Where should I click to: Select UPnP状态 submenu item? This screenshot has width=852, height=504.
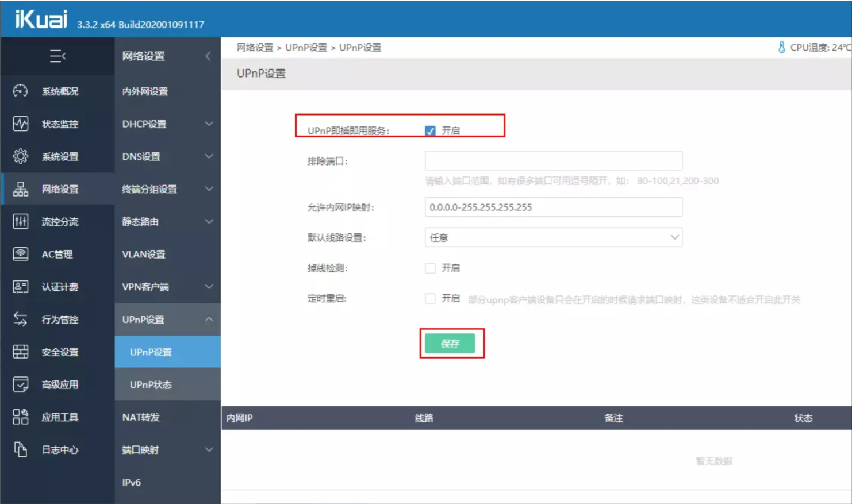[x=167, y=384]
